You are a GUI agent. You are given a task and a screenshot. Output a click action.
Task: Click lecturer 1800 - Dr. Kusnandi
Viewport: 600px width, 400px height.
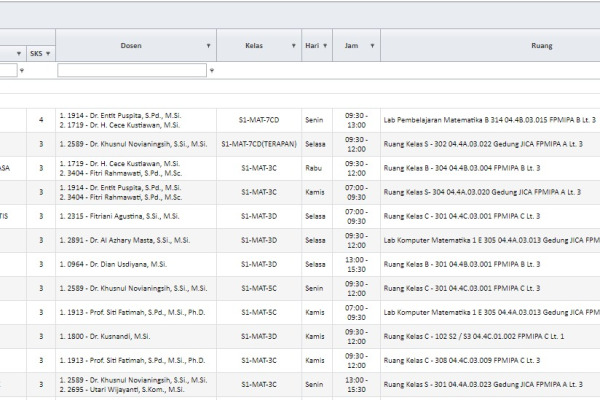tap(104, 336)
